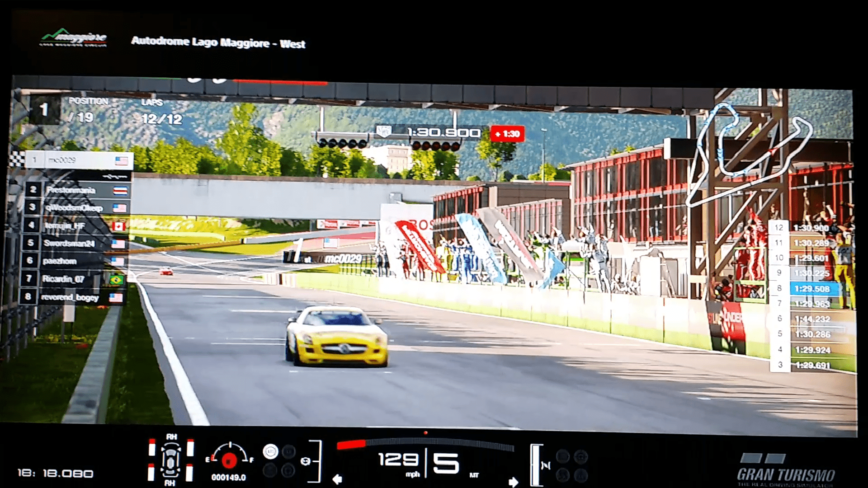The height and width of the screenshot is (488, 868).
Task: Click the brake balance icon by the bracket
Action: click(x=306, y=461)
